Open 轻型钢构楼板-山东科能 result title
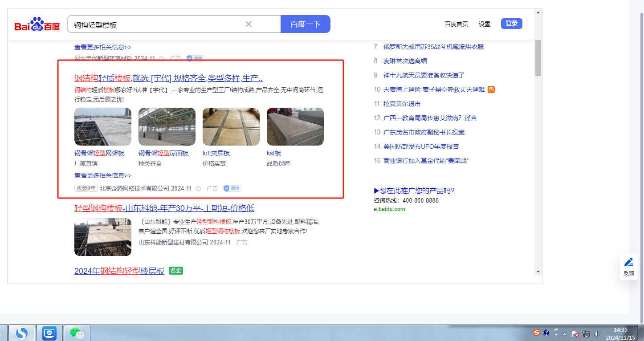The width and height of the screenshot is (644, 341). tap(164, 208)
